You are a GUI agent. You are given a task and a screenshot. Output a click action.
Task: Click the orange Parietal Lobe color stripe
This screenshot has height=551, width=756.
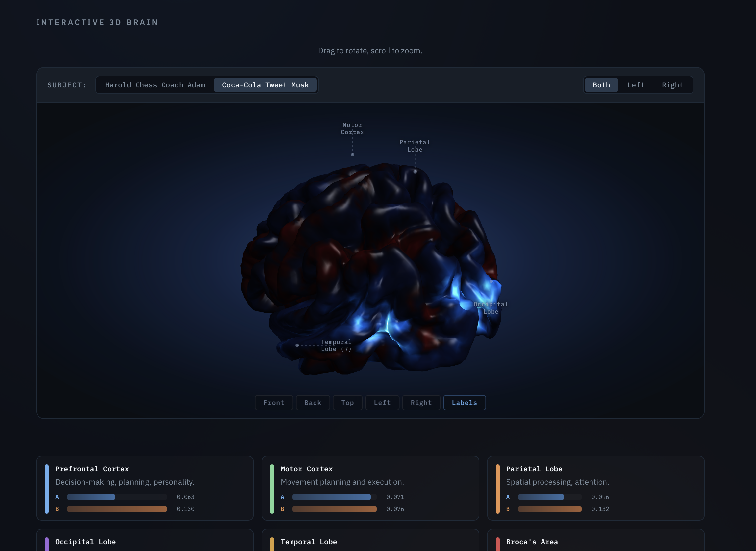(498, 489)
